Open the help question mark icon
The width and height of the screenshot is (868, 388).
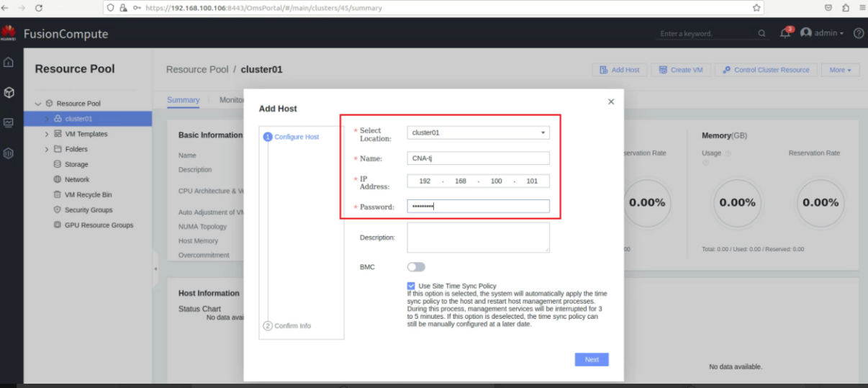pyautogui.click(x=859, y=33)
